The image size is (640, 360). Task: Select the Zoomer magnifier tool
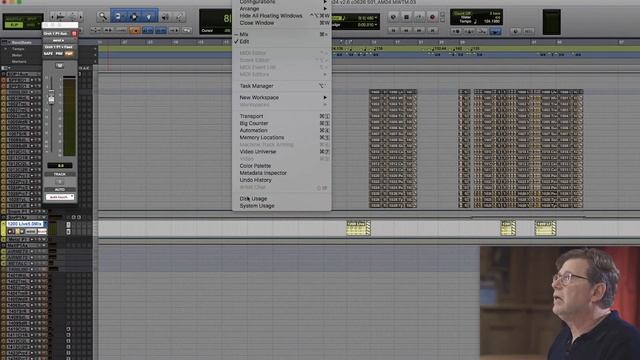[x=102, y=17]
